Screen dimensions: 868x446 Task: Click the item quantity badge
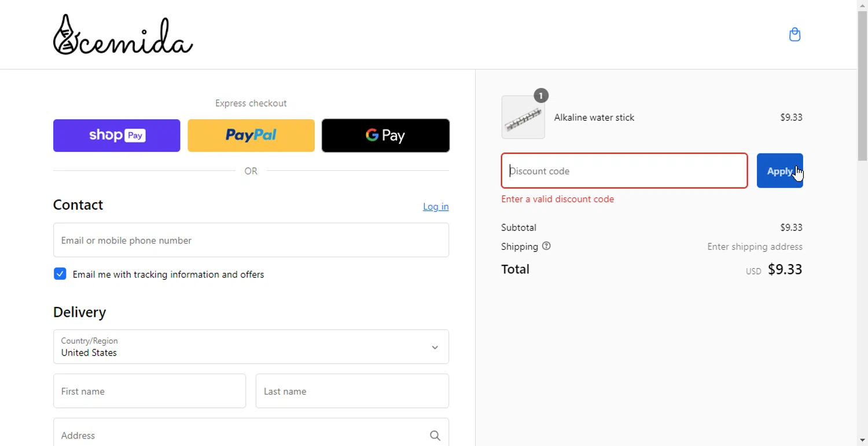(x=540, y=96)
